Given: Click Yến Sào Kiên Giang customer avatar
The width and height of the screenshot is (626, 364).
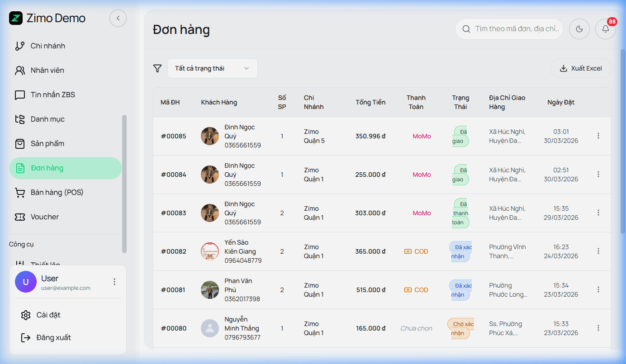Looking at the screenshot, I should [209, 251].
